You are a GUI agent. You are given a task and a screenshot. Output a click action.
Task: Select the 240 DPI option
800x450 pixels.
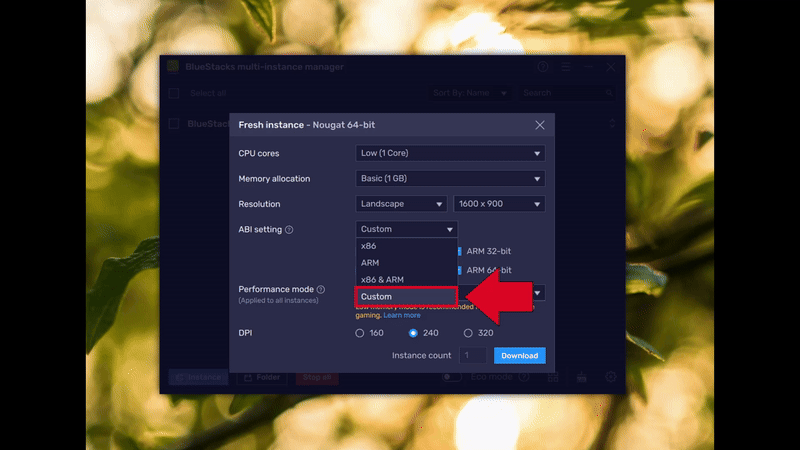click(413, 333)
